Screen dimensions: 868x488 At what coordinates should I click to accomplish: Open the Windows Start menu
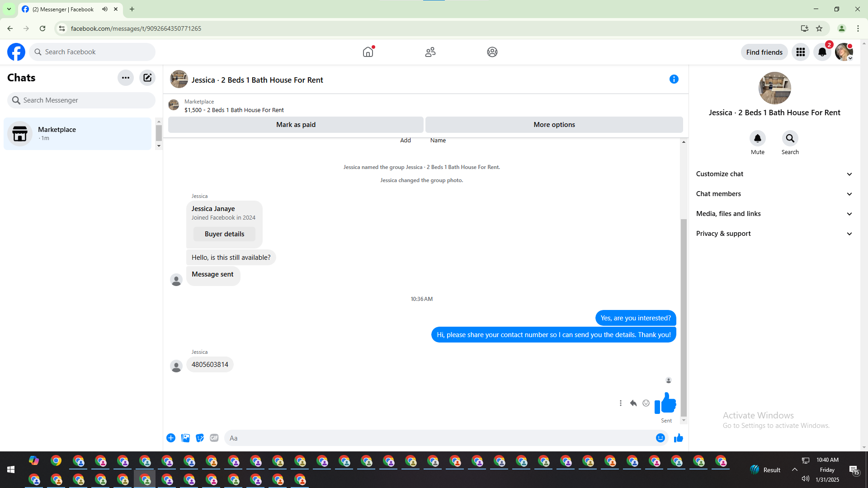point(11,470)
